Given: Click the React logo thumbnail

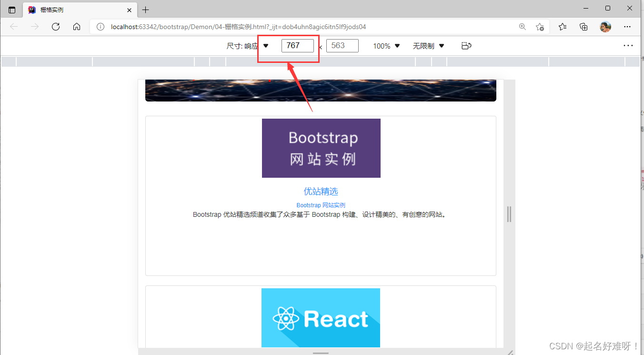Looking at the screenshot, I should click(321, 318).
